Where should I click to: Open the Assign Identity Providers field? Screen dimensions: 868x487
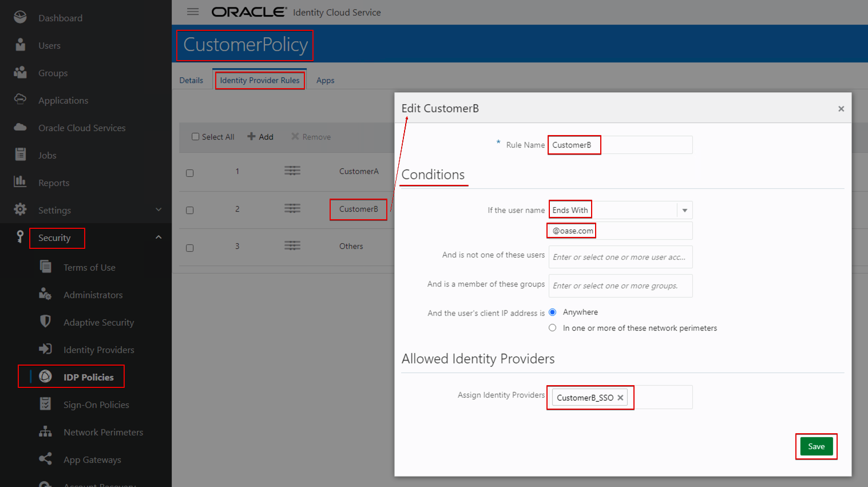620,397
